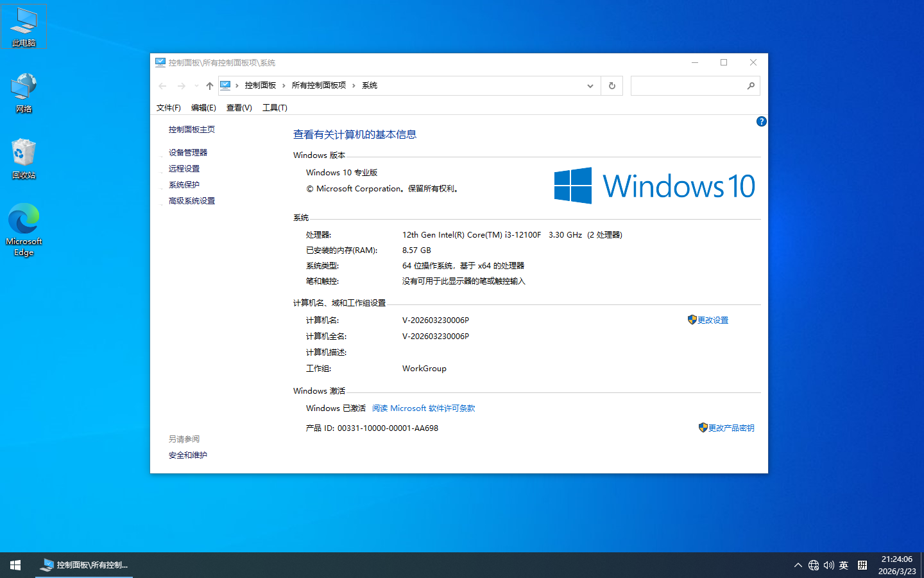The image size is (924, 578).
Task: Show hidden icons with the tray chevron
Action: coord(798,565)
